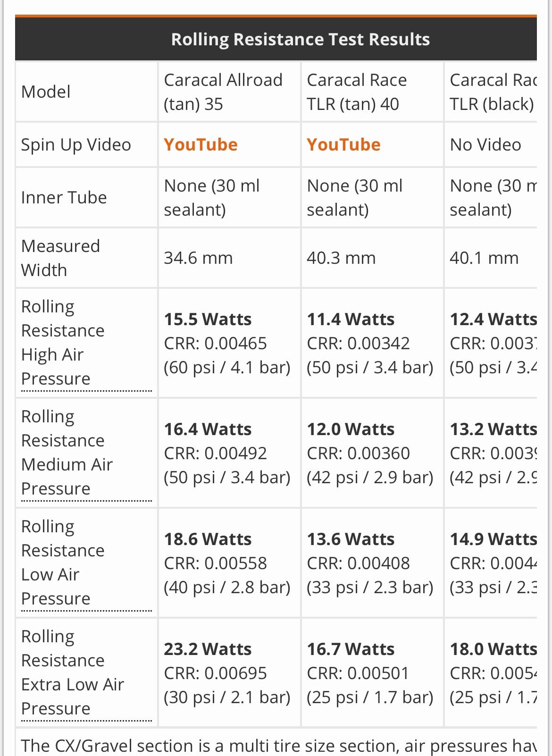Select the Caracal Race TLR (tan) 40 model cell
This screenshot has width=552, height=756.
[357, 92]
